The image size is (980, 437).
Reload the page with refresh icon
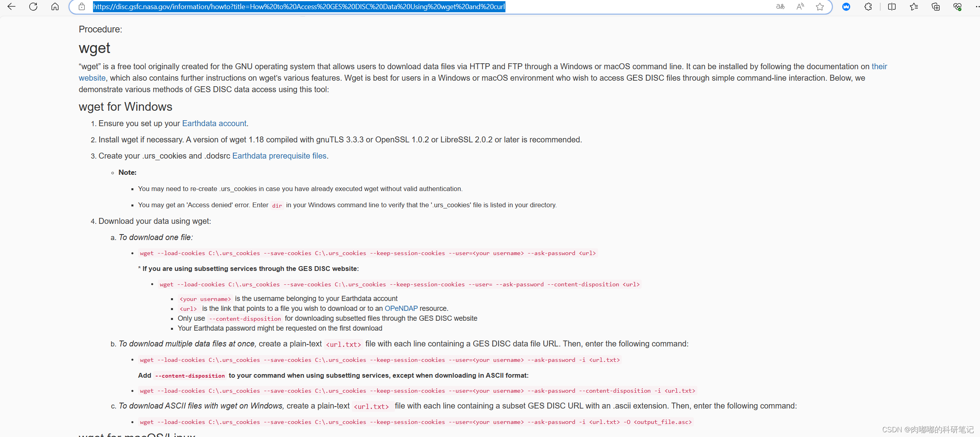pyautogui.click(x=33, y=7)
